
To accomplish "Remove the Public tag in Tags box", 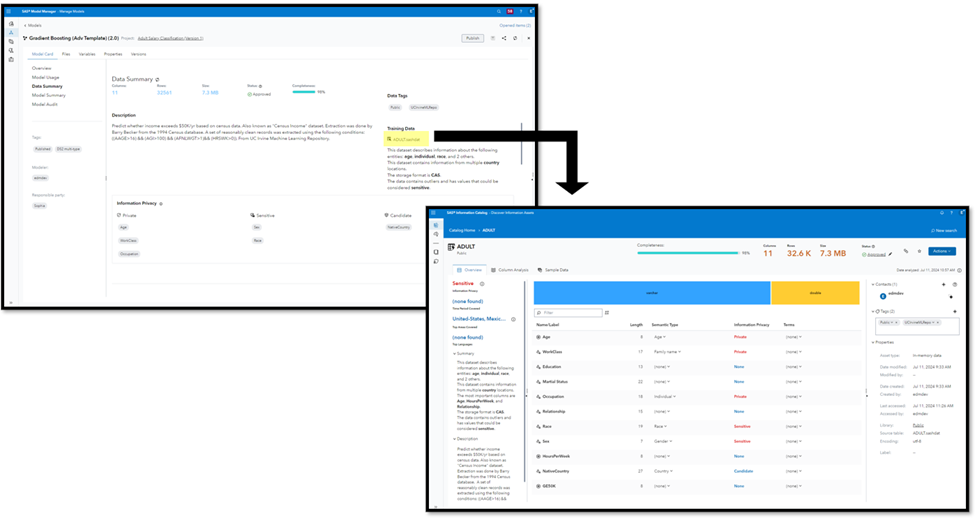I will (896, 323).
